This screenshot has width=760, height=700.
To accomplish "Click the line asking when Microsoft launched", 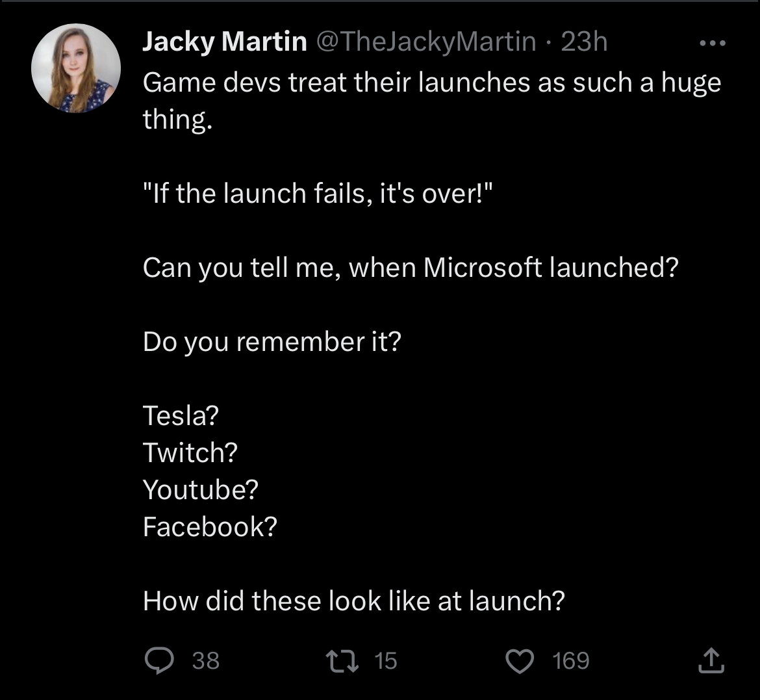I will coord(411,267).
